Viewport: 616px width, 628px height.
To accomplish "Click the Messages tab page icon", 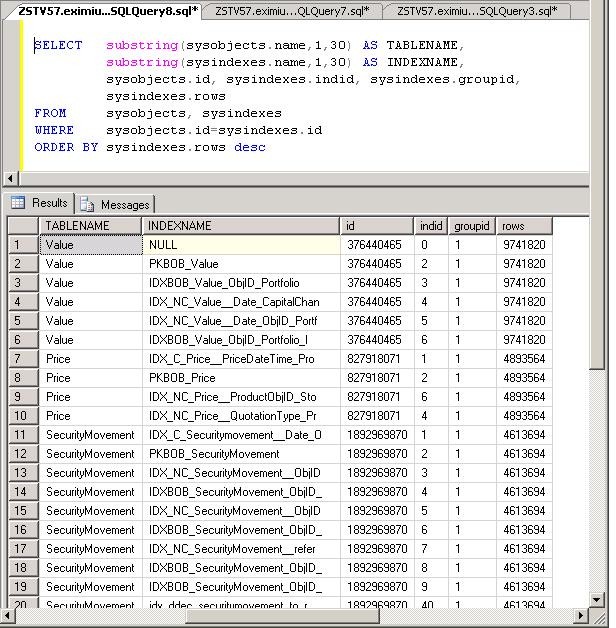I will [88, 204].
